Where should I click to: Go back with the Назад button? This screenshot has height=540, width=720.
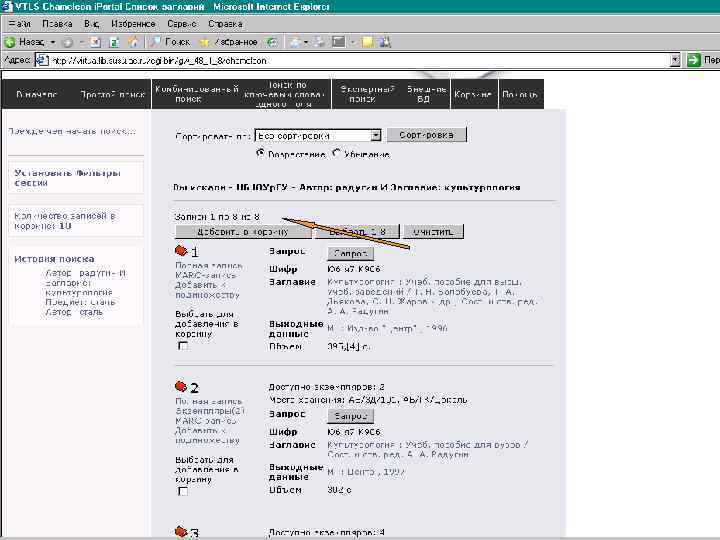25,42
